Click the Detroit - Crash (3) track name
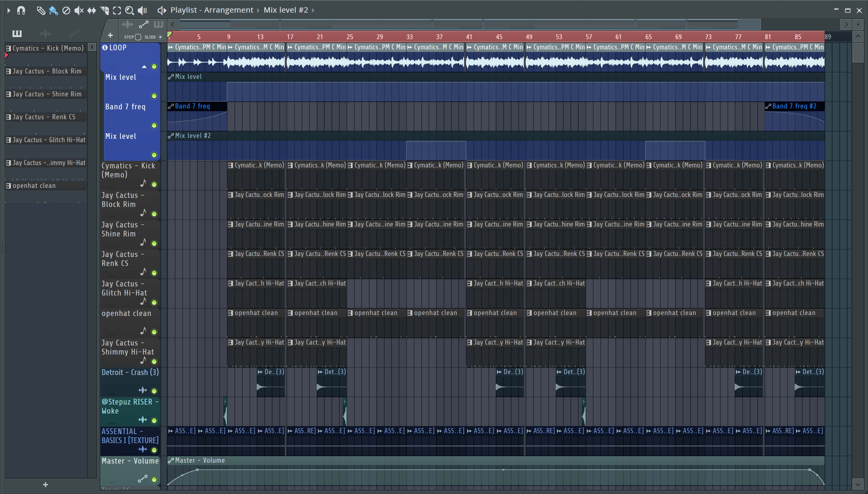The image size is (868, 494). (130, 372)
